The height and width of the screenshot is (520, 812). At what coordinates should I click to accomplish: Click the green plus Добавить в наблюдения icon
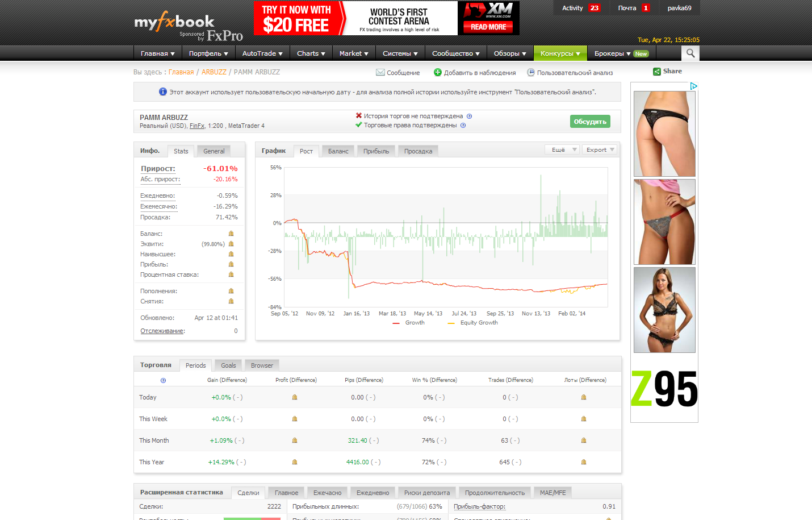point(437,72)
